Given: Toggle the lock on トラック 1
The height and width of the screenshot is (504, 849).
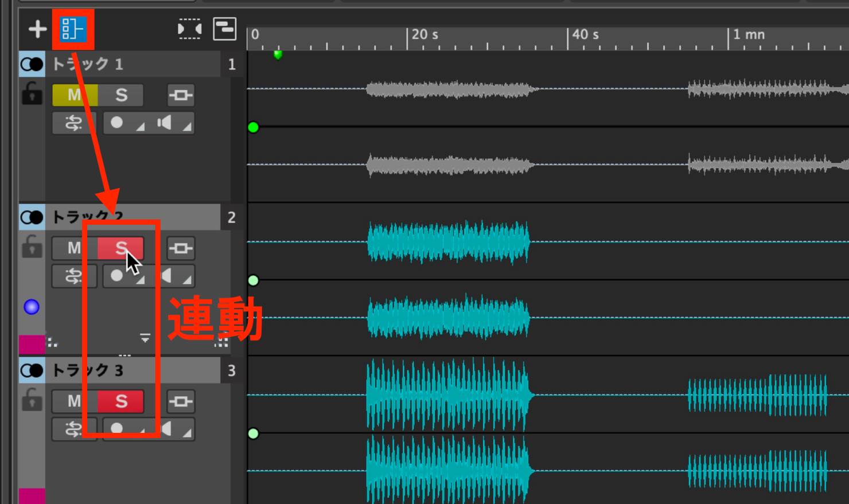Looking at the screenshot, I should click(x=32, y=94).
